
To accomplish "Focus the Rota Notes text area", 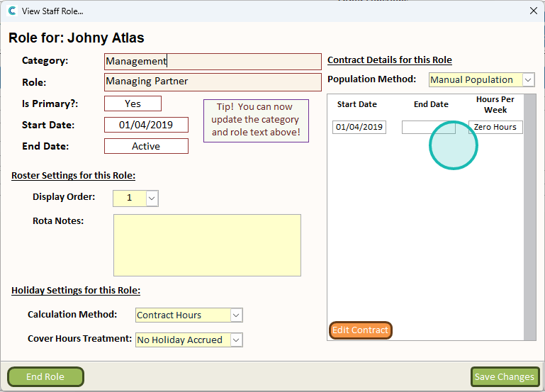I will 207,245.
